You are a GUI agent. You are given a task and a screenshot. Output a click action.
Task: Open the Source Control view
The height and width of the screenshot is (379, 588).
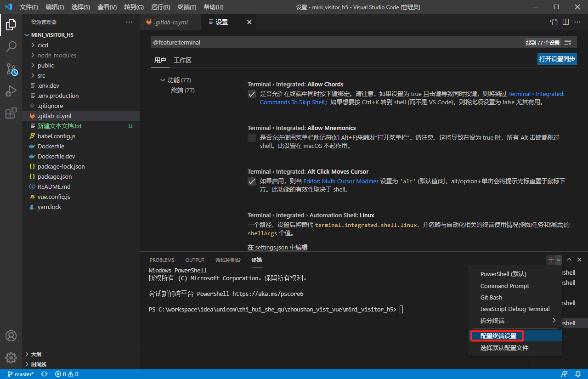click(x=11, y=69)
